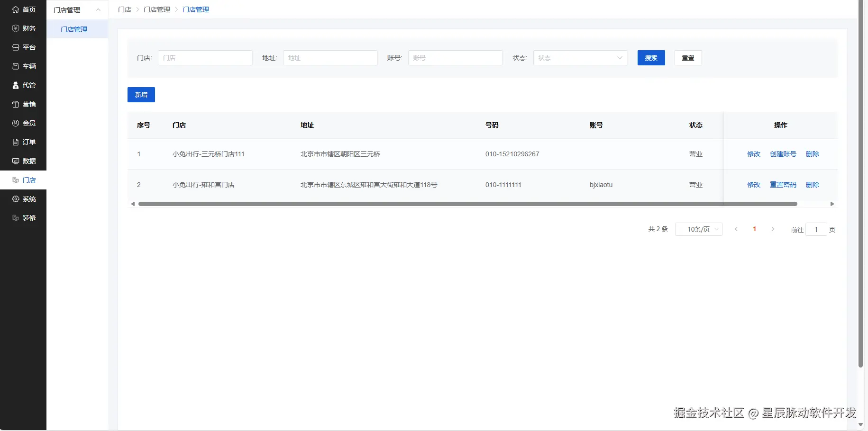Click the table scroll right arrow
This screenshot has height=431, width=868.
[x=832, y=204]
